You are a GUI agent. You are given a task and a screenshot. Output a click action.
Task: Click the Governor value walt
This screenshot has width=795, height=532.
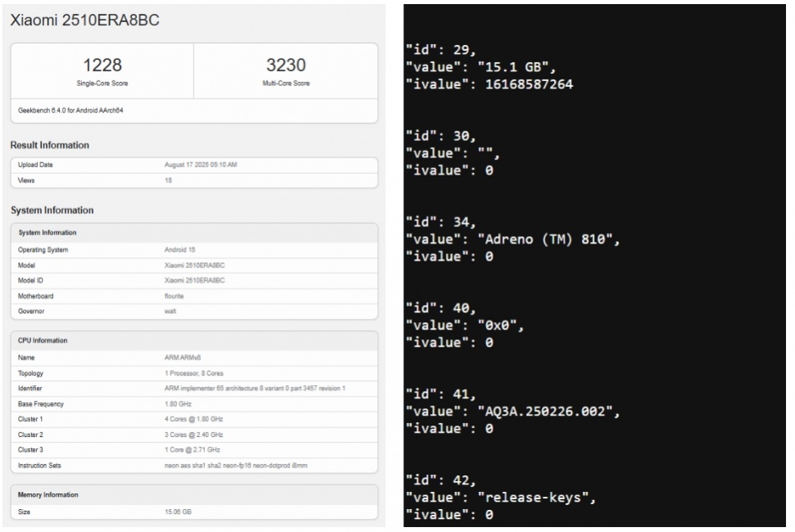point(170,311)
